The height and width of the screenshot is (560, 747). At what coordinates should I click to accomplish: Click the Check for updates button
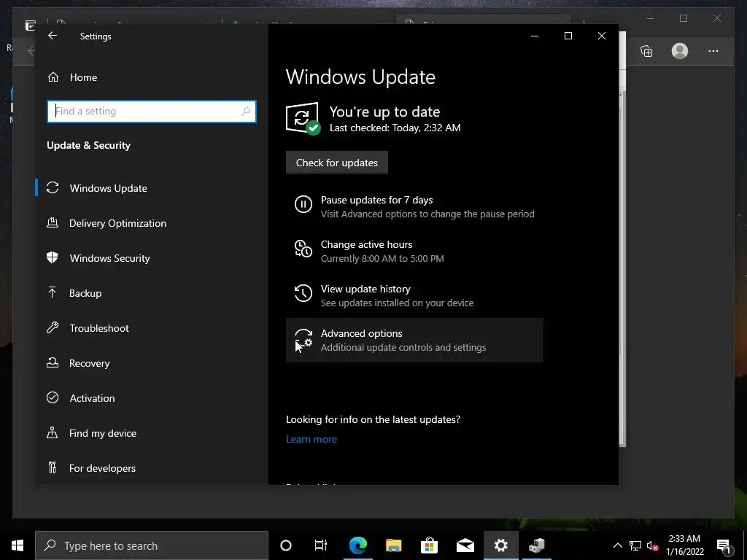pos(337,163)
